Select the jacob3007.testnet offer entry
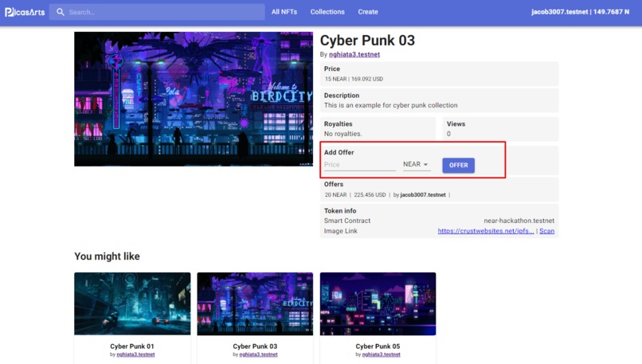Screen dimensions: 642x364 [423, 195]
